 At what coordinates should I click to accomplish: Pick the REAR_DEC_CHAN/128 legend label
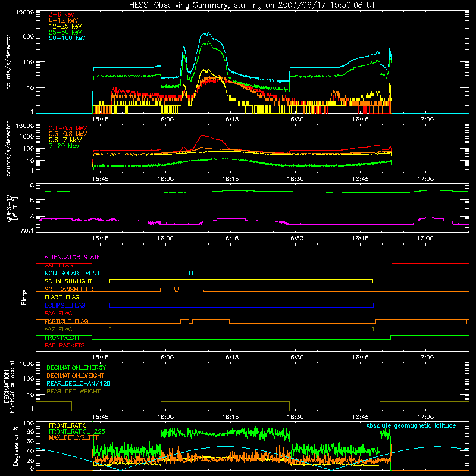click(x=79, y=384)
